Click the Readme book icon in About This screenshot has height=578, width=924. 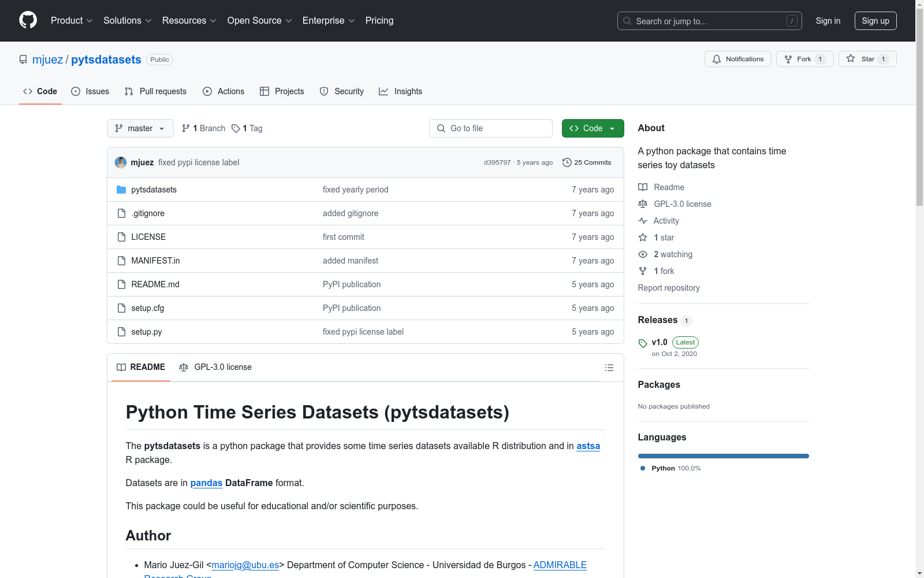(x=643, y=187)
